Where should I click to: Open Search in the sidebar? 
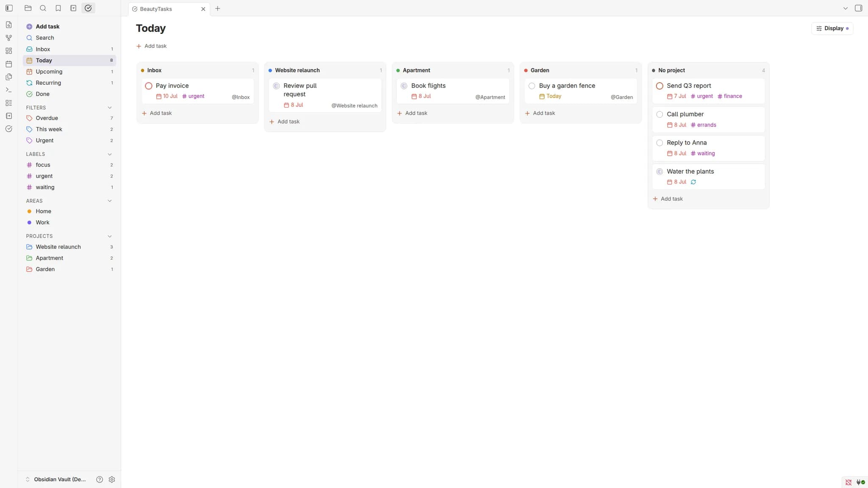click(70, 38)
